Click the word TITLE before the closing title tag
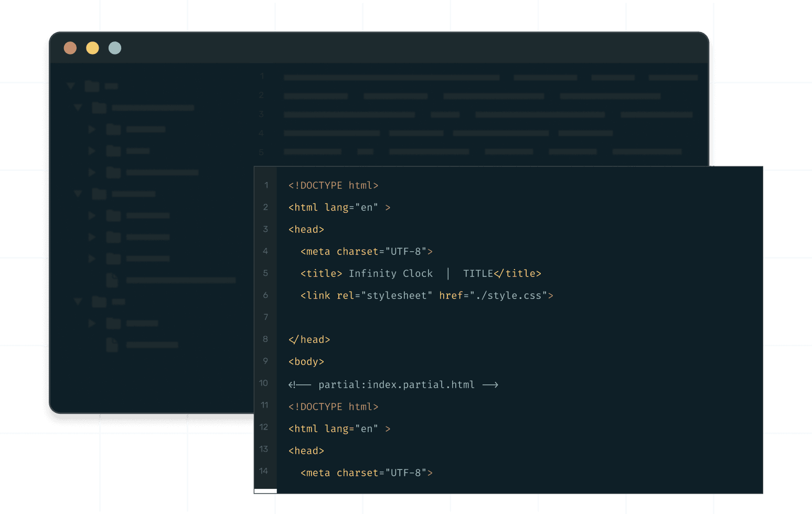 478,274
